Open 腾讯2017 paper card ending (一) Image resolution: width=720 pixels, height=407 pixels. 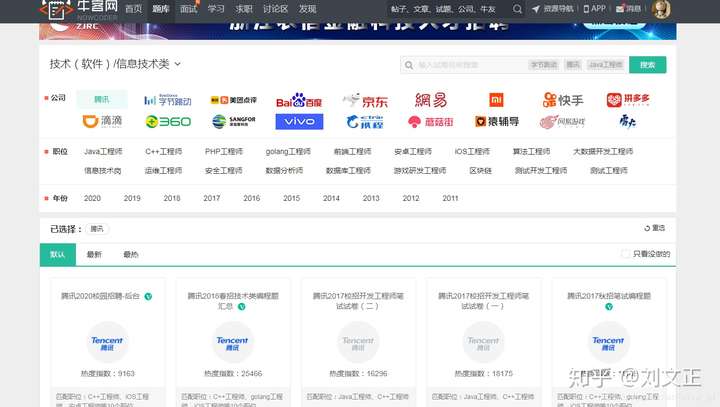[x=484, y=342]
